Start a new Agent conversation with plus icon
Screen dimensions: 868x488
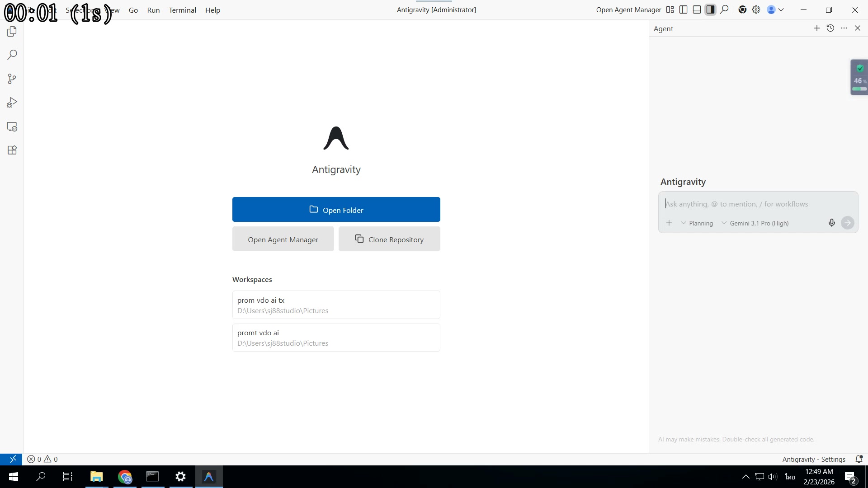click(816, 28)
